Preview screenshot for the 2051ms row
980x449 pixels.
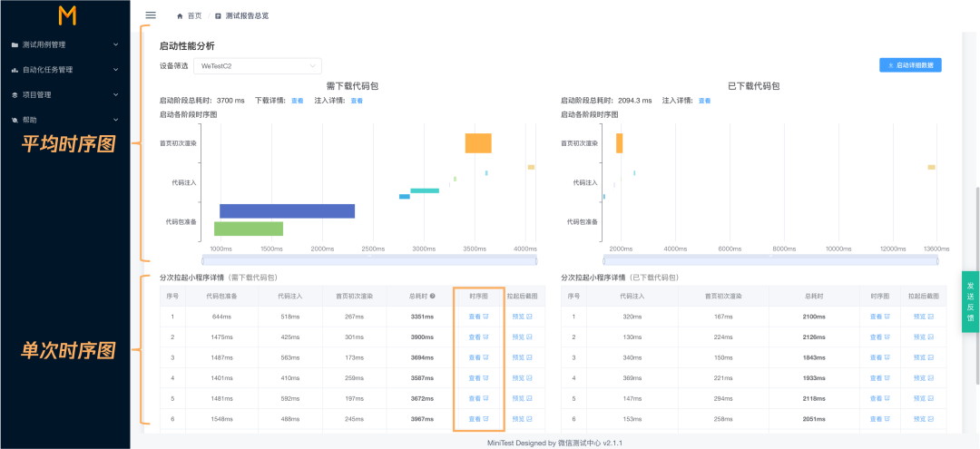(x=923, y=419)
